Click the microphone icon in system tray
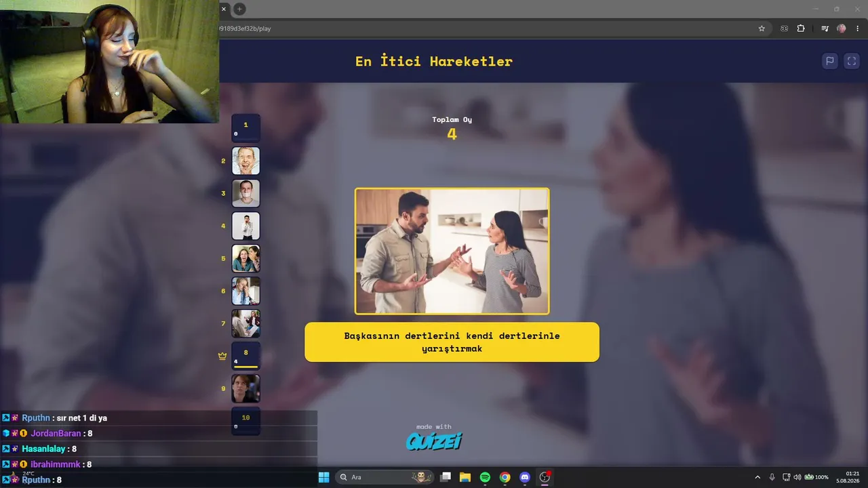 pos(772,477)
